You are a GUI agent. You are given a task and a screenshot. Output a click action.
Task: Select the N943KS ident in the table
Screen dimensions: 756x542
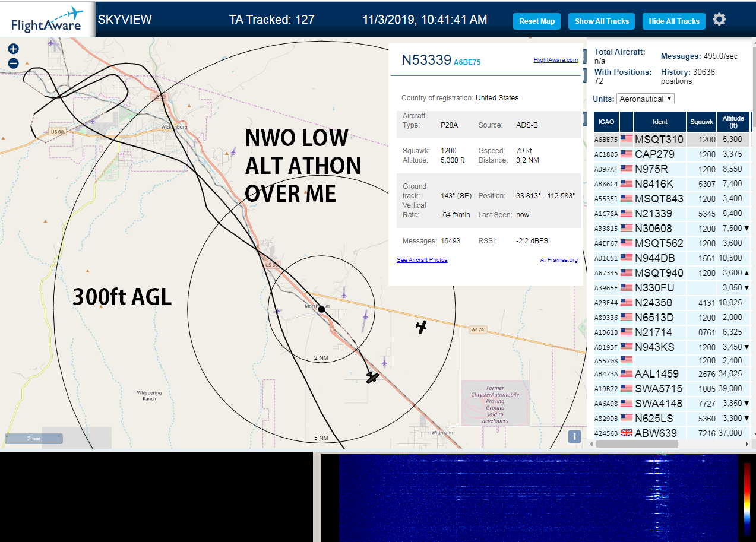655,347
